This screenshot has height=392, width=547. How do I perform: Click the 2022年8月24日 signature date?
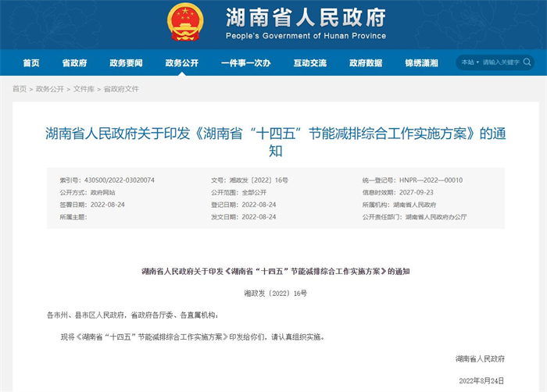(x=482, y=381)
